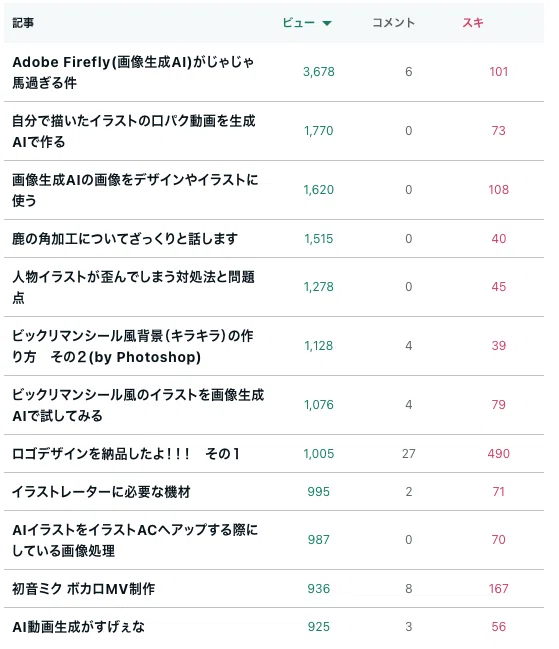
Task: Sort by the スキ column header
Action: [473, 22]
